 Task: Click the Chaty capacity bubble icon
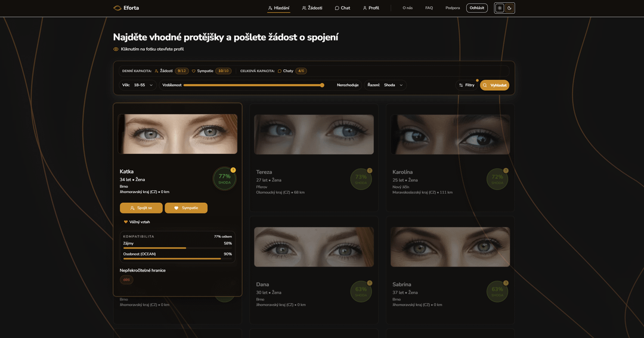click(280, 71)
